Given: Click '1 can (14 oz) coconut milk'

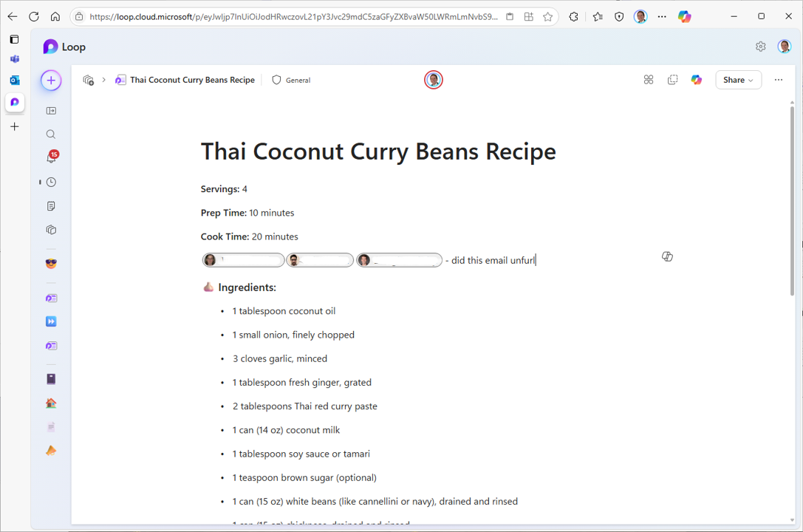Looking at the screenshot, I should [x=286, y=430].
